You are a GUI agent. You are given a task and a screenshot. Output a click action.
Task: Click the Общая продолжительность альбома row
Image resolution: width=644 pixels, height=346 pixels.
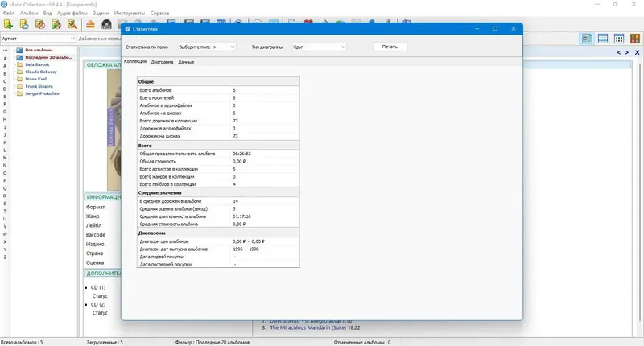(x=218, y=154)
